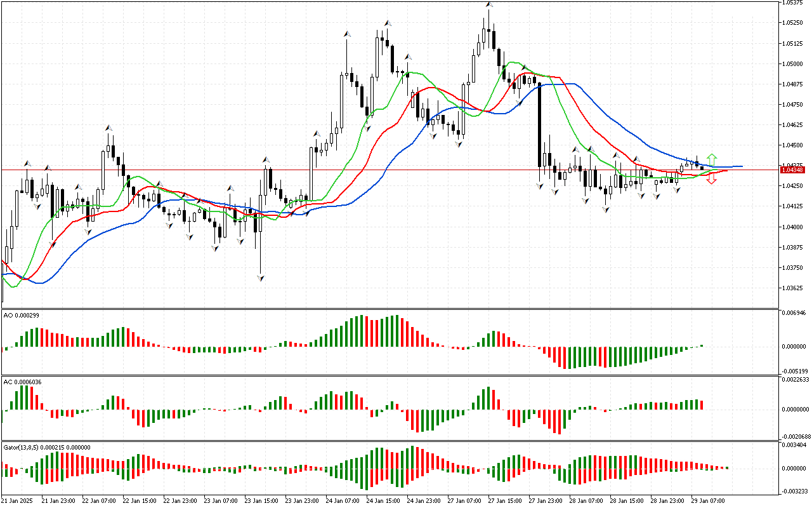The image size is (812, 508).
Task: Select the tall black candle after 27 Jan 23:00
Action: point(540,124)
